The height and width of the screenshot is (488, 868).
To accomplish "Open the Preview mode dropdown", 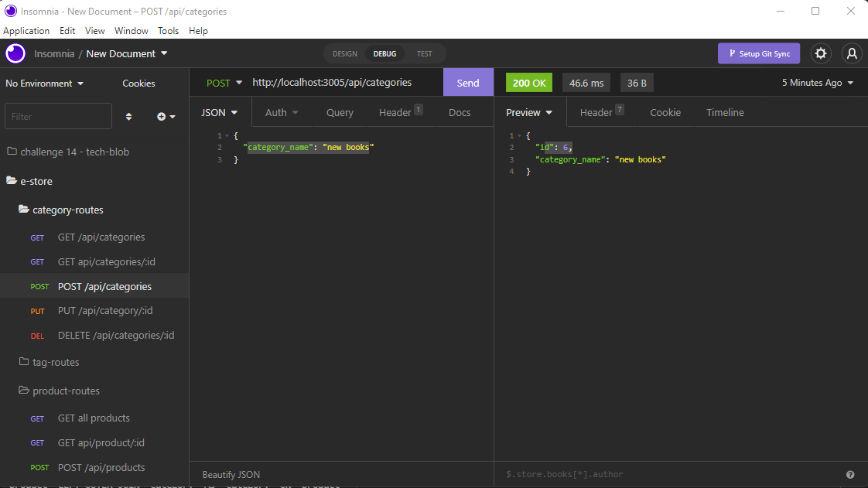I will (529, 112).
